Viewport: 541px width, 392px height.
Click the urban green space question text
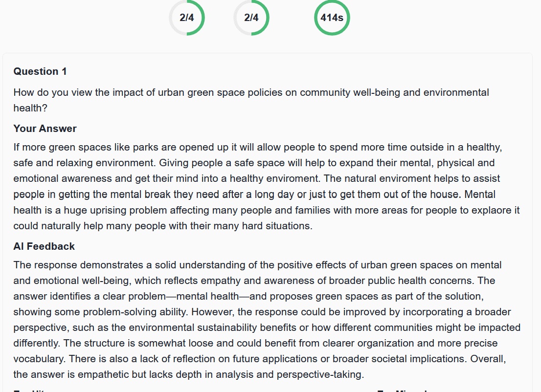click(x=251, y=100)
